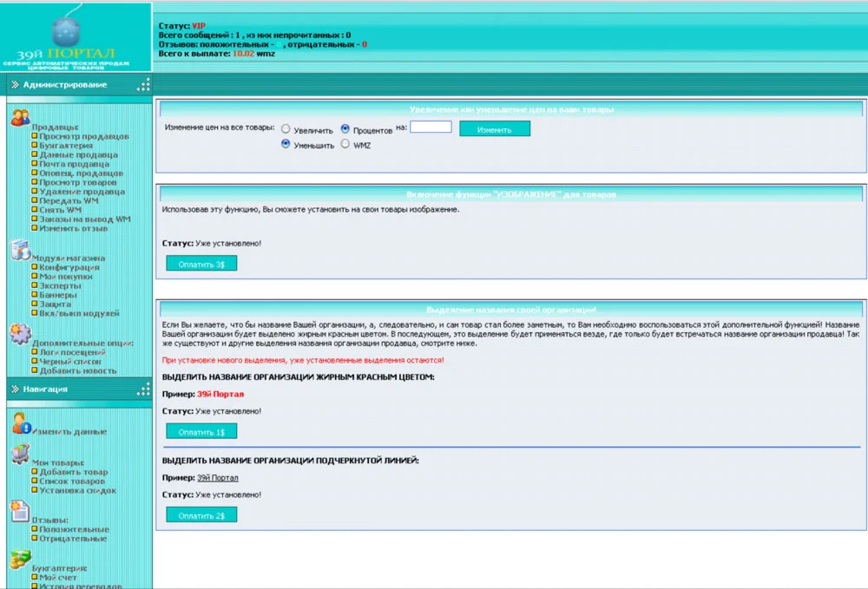
Task: Click the 39й Портал logo
Action: [x=76, y=37]
